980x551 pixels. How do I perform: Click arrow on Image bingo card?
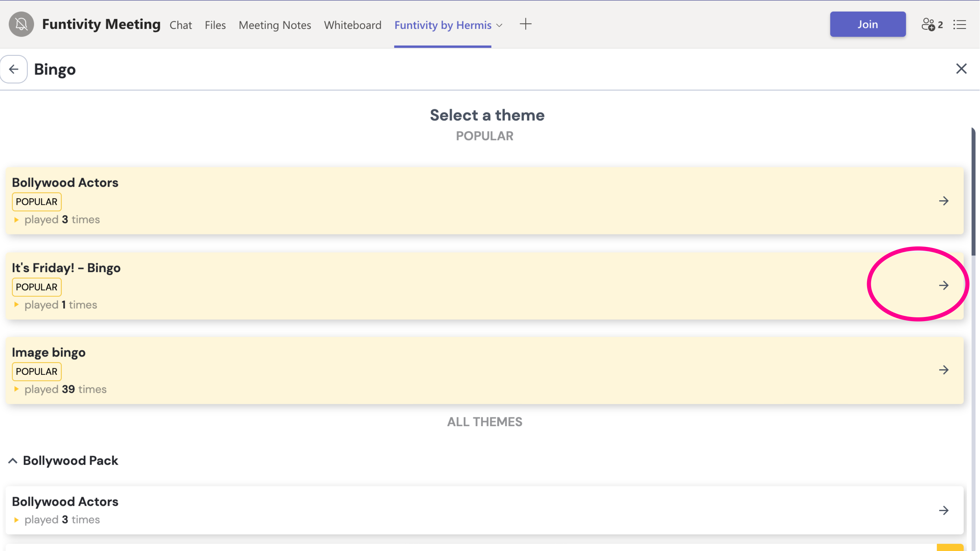coord(944,370)
